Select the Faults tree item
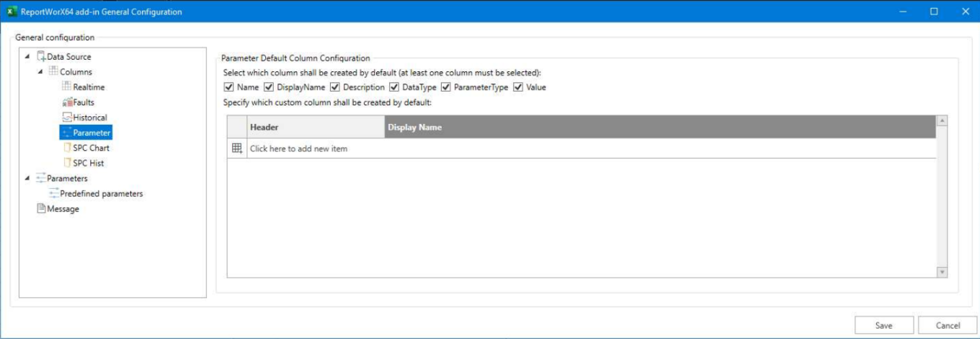Image resolution: width=980 pixels, height=339 pixels. [x=84, y=102]
